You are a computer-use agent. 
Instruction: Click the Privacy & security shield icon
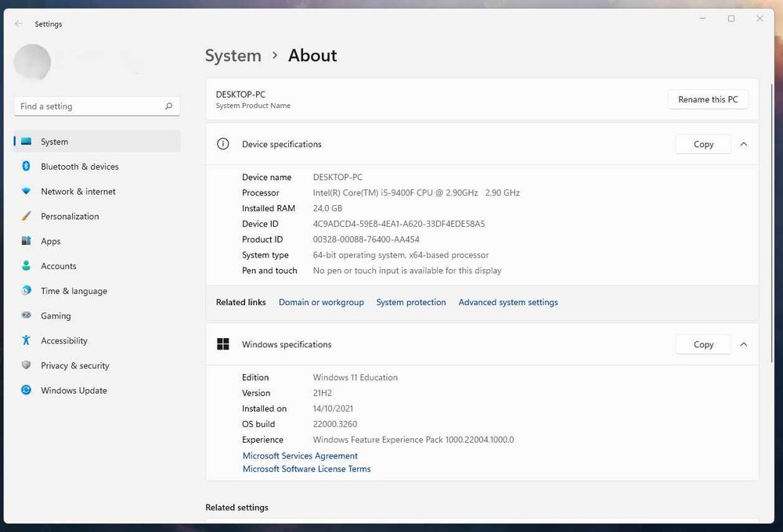[26, 365]
